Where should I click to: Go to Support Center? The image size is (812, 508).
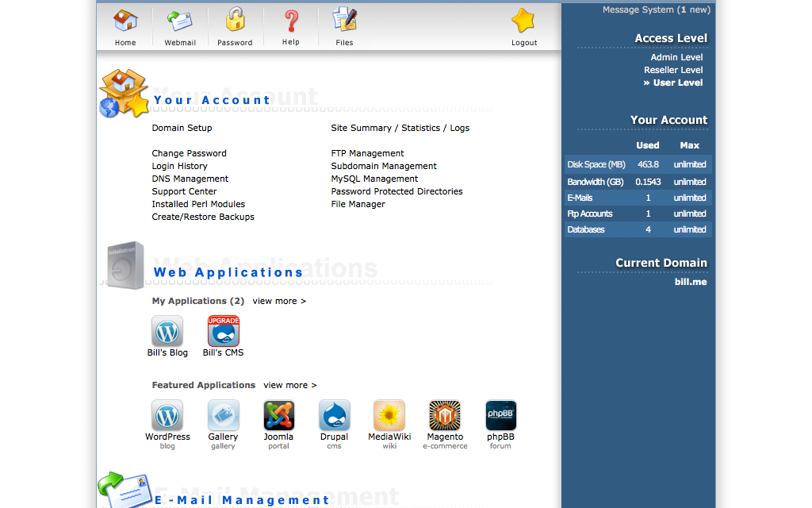(184, 192)
